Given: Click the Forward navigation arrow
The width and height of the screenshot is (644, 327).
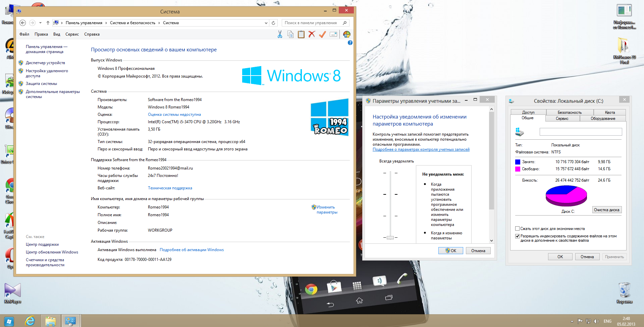Looking at the screenshot, I should pos(32,23).
